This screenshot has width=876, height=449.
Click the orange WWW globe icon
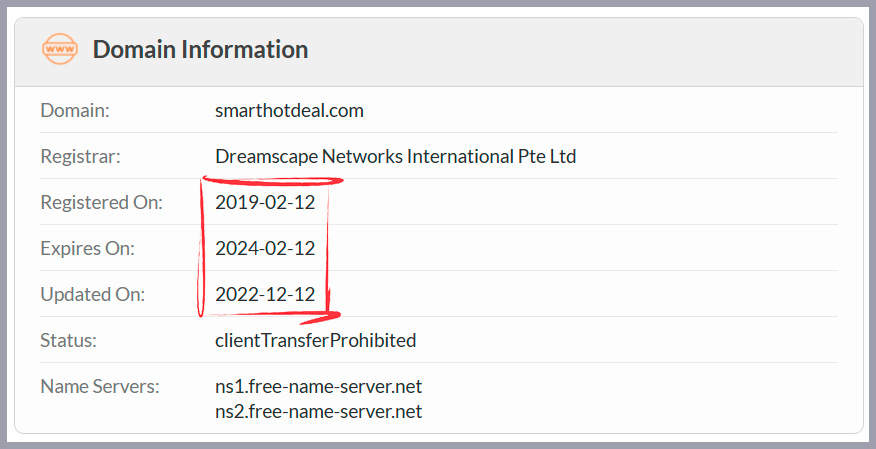pos(60,49)
